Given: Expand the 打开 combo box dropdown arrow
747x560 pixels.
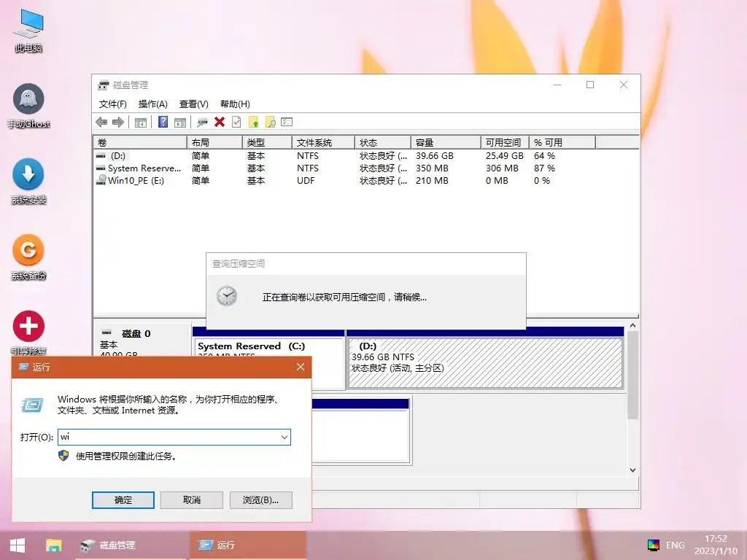Looking at the screenshot, I should pyautogui.click(x=284, y=437).
